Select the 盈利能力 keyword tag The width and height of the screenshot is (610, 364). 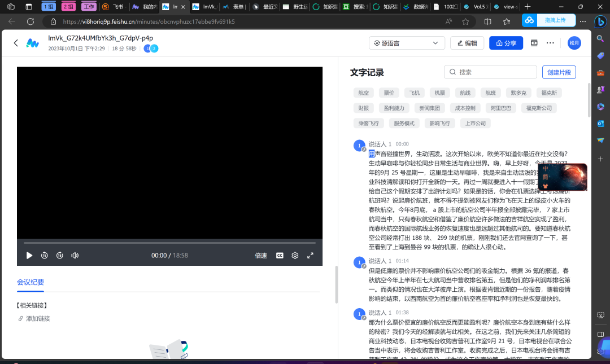pyautogui.click(x=394, y=108)
